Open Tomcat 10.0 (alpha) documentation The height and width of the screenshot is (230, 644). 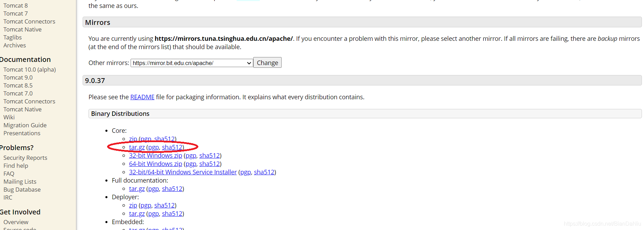pos(30,70)
